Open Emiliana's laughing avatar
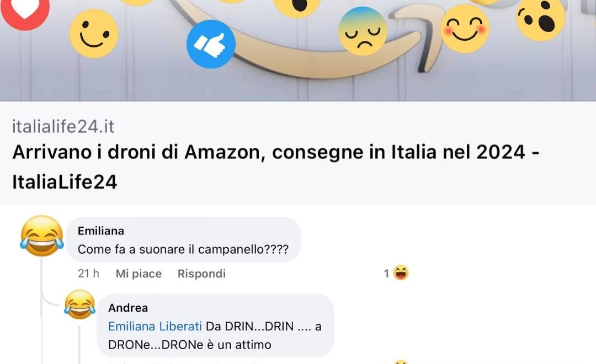Viewport: 596px width, 364px height. point(42,235)
